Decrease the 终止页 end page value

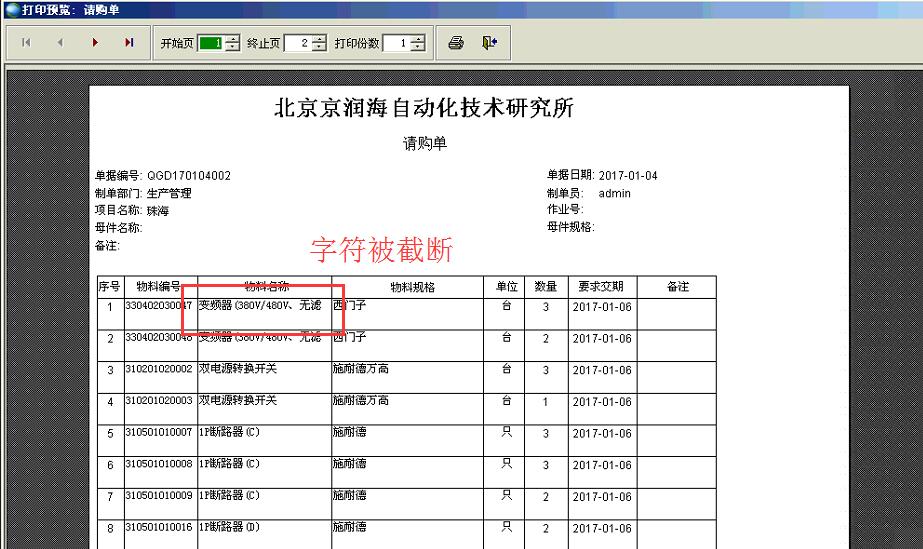[319, 48]
